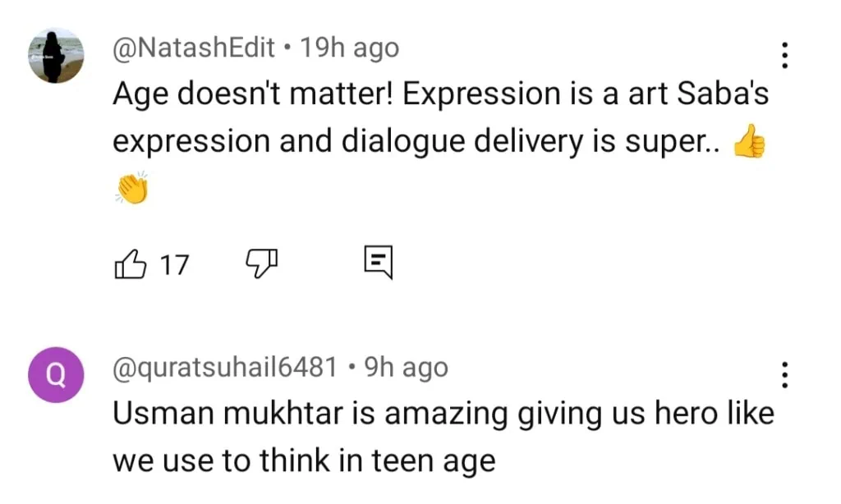Open replies for NatashEdit's comment
841x504 pixels.
(x=379, y=263)
